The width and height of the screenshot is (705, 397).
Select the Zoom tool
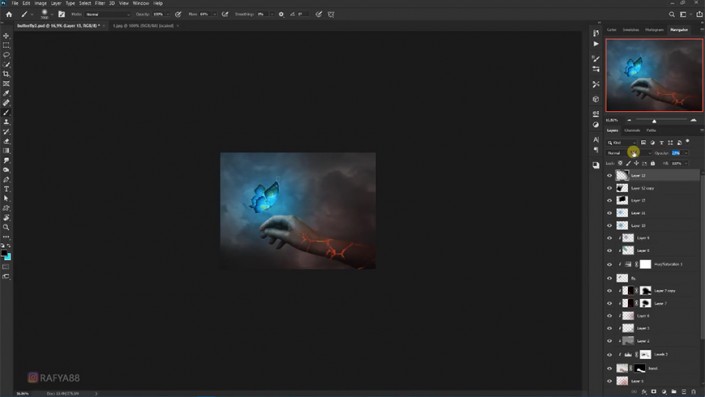[6, 227]
